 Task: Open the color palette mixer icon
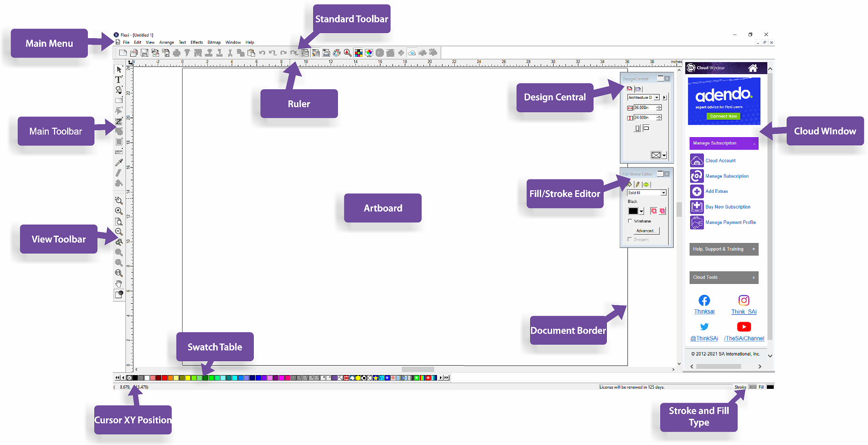337,53
